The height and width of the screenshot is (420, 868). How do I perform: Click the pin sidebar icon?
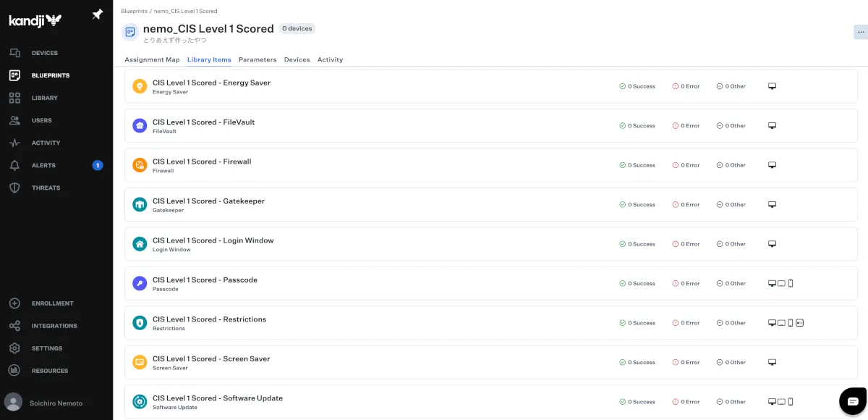pos(98,15)
